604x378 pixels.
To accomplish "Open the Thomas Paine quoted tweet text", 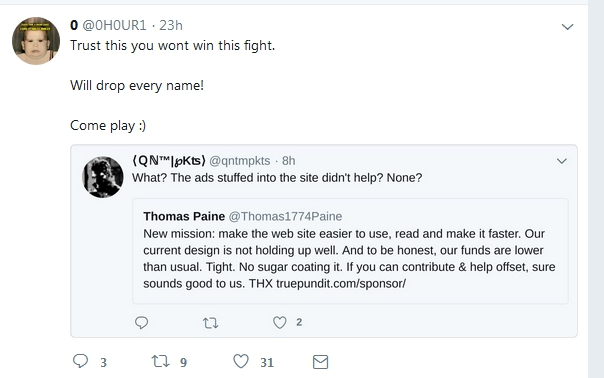I will point(349,259).
